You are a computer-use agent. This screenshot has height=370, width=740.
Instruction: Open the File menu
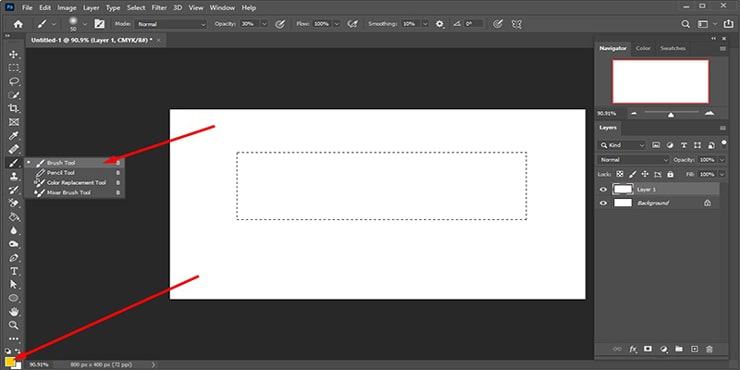[x=27, y=8]
